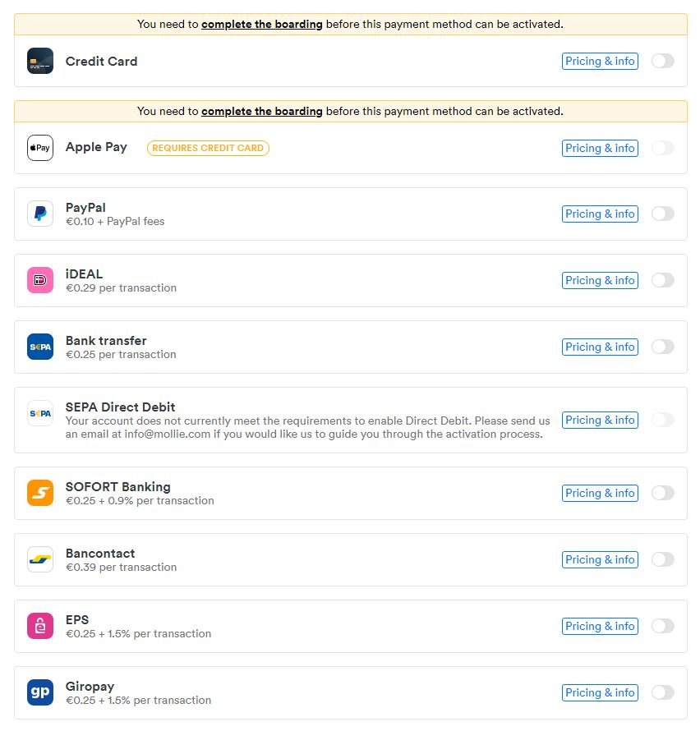Select the SOFORT Banking icon
The image size is (700, 731).
pos(39,493)
